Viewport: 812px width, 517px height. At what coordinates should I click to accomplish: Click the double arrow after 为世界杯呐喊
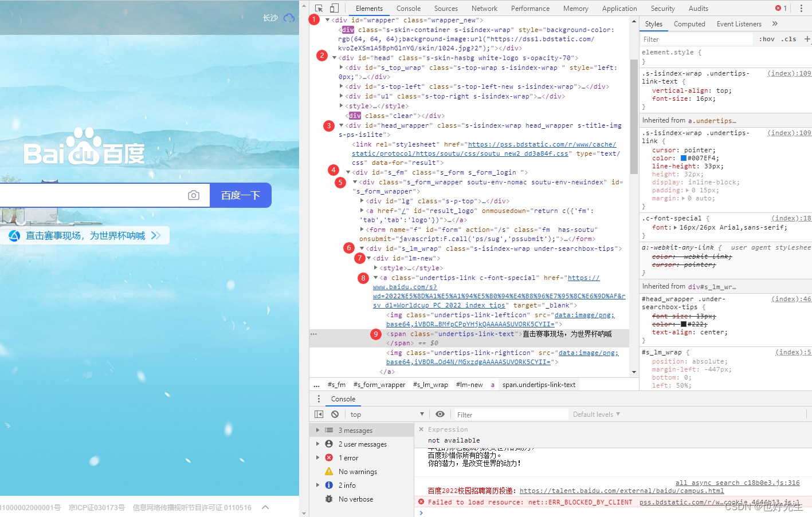(x=156, y=235)
